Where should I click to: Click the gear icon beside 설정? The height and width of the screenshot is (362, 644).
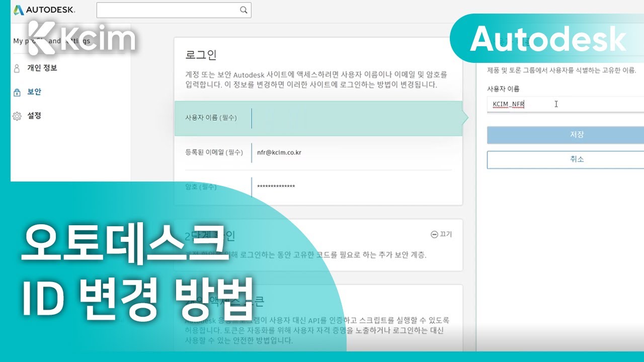tap(17, 116)
